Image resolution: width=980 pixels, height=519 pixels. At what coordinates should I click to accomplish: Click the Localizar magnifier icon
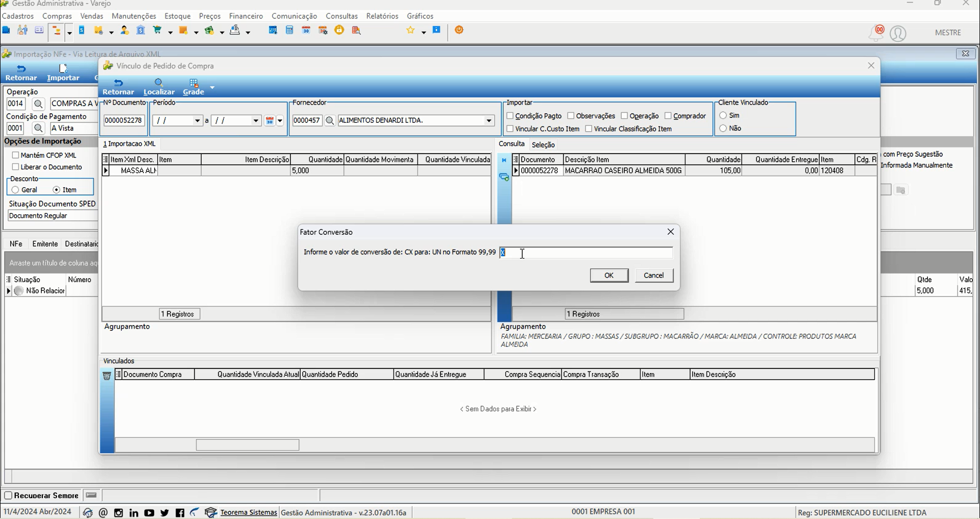pyautogui.click(x=159, y=83)
